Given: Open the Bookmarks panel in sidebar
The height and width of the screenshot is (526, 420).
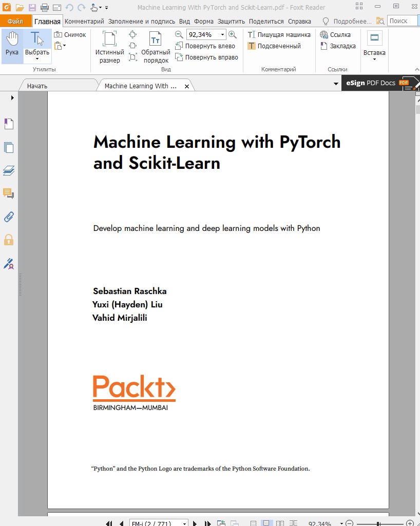Looking at the screenshot, I should click(x=9, y=124).
